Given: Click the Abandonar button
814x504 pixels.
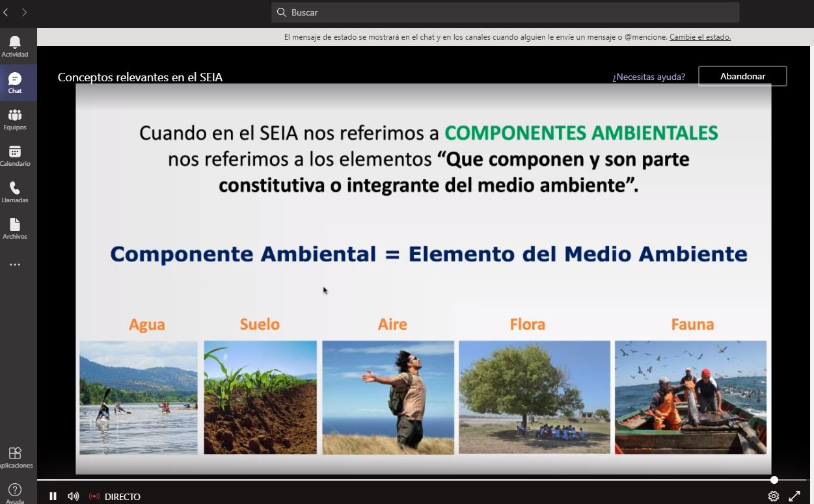Looking at the screenshot, I should point(742,76).
